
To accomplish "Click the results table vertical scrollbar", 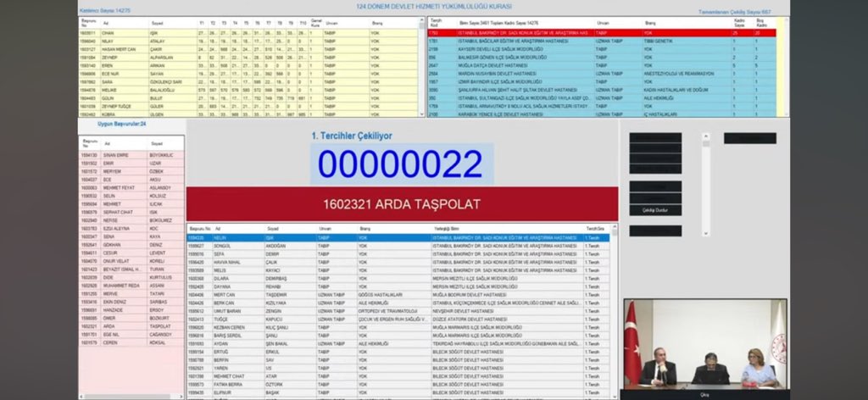I will point(614,310).
